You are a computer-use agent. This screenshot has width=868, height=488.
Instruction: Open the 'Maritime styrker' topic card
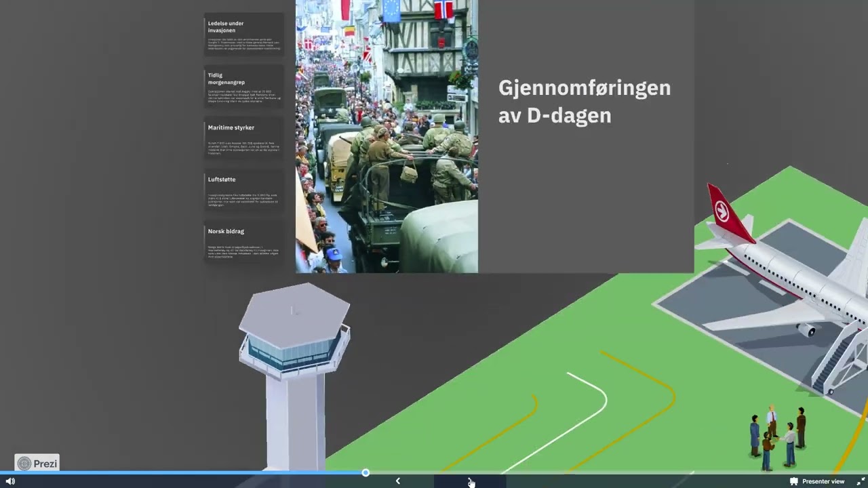[x=244, y=139]
